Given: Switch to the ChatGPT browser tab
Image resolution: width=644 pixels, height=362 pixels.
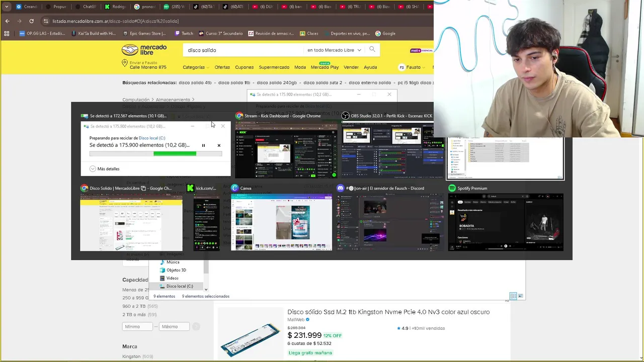Looking at the screenshot, I should [86, 7].
